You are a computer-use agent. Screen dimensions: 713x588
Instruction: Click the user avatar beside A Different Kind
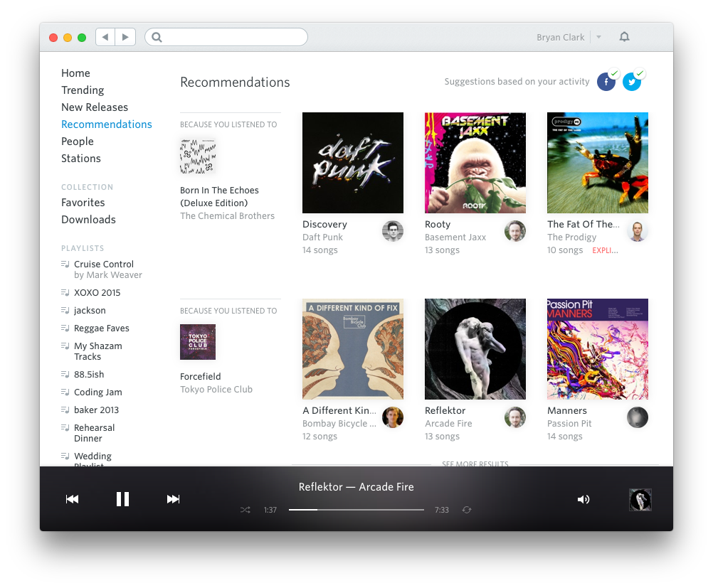(393, 417)
